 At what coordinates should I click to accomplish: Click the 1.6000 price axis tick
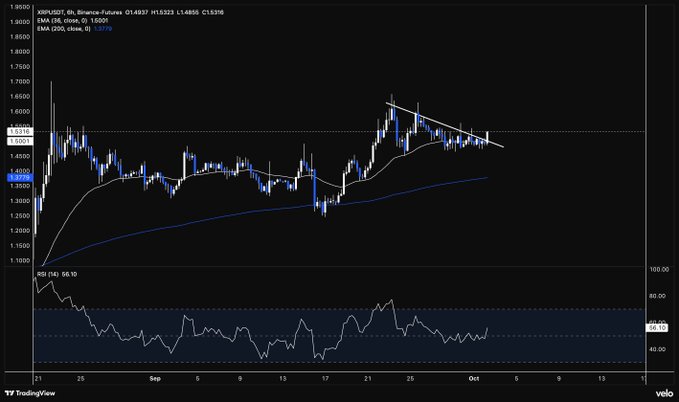point(19,111)
